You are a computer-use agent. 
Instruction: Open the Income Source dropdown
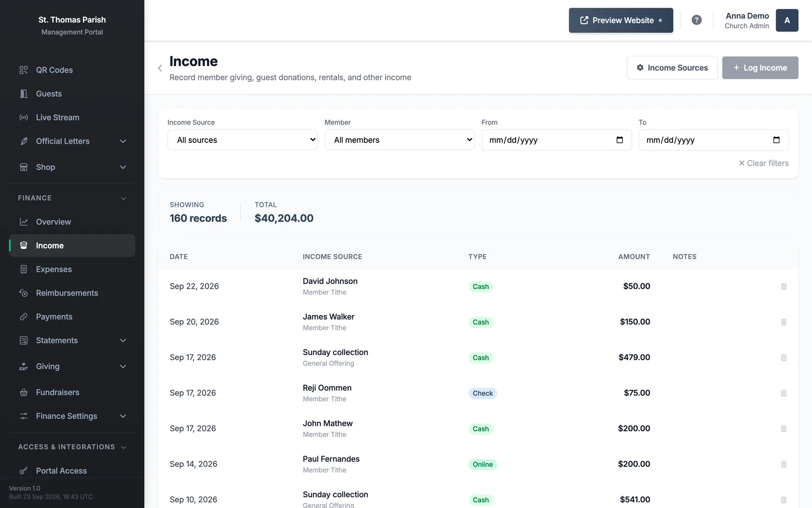[x=243, y=140]
